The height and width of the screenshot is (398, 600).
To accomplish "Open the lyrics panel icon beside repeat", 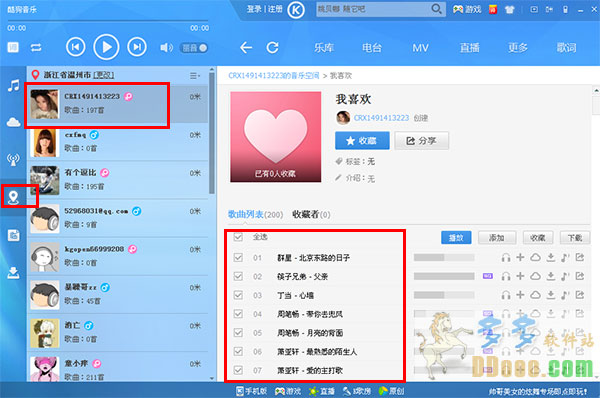I will (x=13, y=47).
